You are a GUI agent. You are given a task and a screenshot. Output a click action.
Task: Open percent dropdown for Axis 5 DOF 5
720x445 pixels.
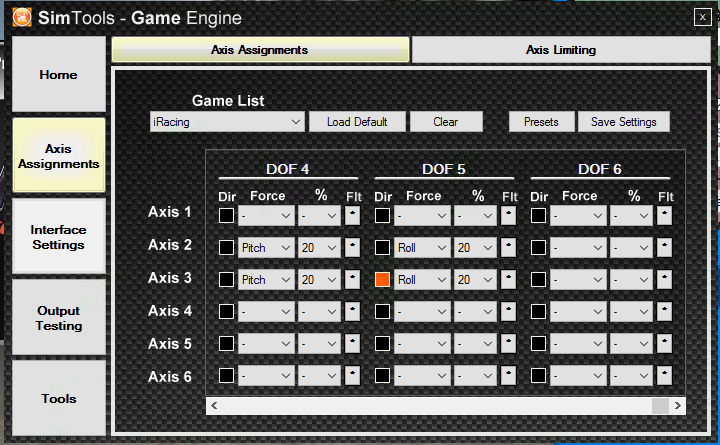[x=476, y=344]
